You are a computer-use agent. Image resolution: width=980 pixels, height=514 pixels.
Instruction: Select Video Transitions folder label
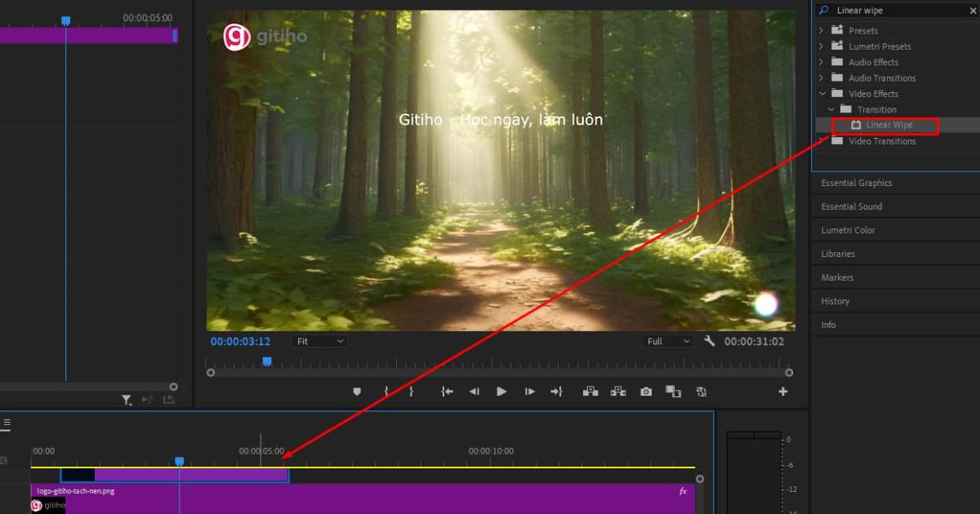882,141
